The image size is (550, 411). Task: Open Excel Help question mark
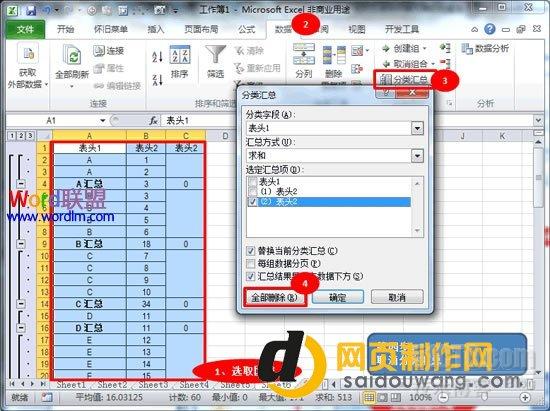pyautogui.click(x=490, y=29)
